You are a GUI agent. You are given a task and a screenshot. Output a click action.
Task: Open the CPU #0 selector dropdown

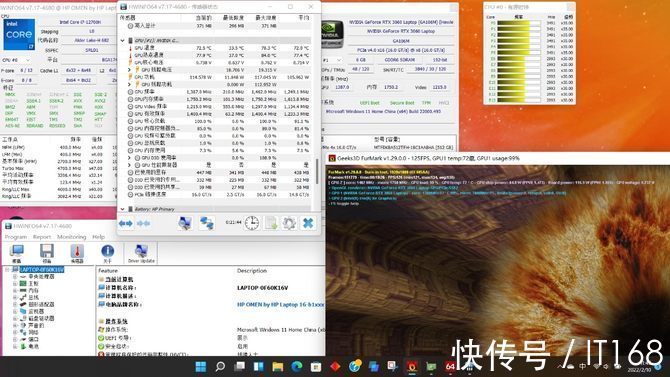[16, 60]
